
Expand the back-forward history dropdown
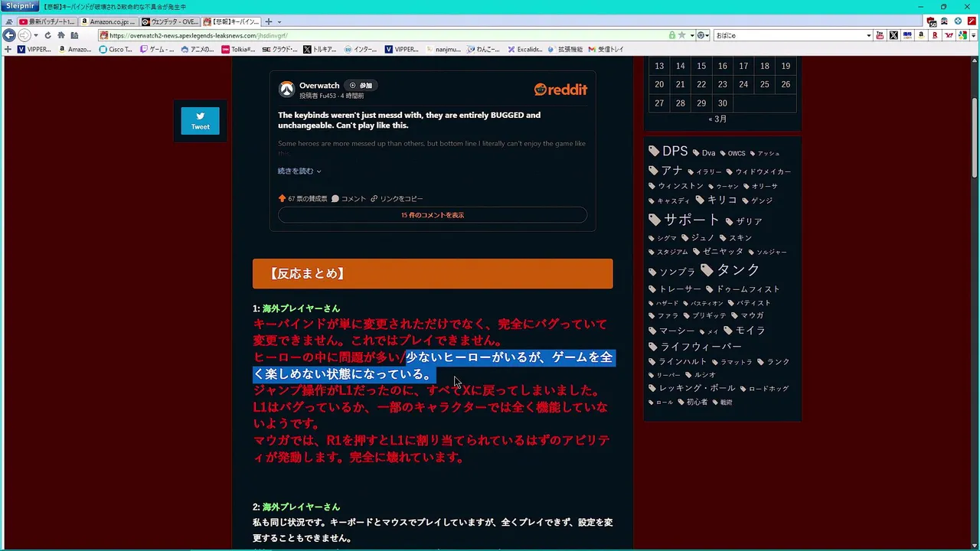coord(36,35)
